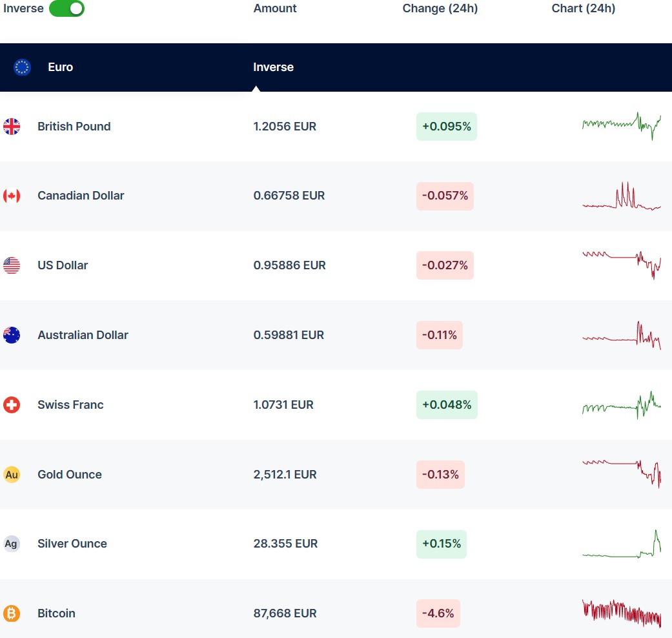Image resolution: width=672 pixels, height=638 pixels.
Task: Click the Amount column header
Action: (275, 8)
